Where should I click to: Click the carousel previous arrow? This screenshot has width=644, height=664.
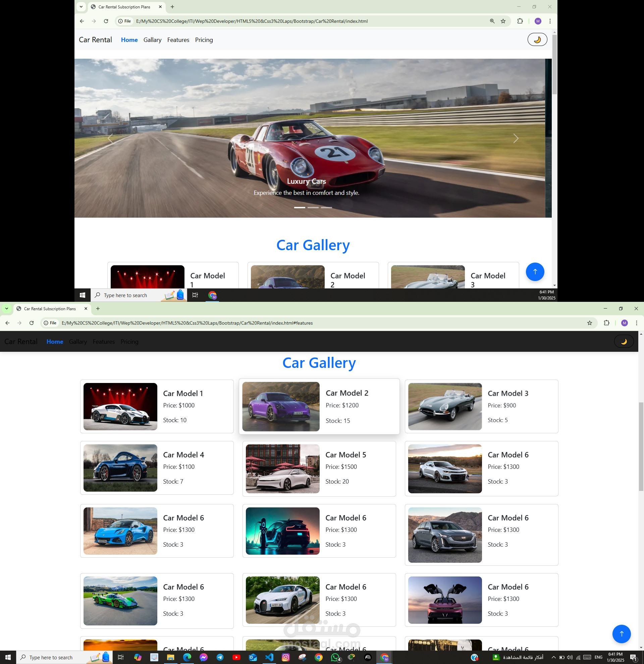pos(110,138)
